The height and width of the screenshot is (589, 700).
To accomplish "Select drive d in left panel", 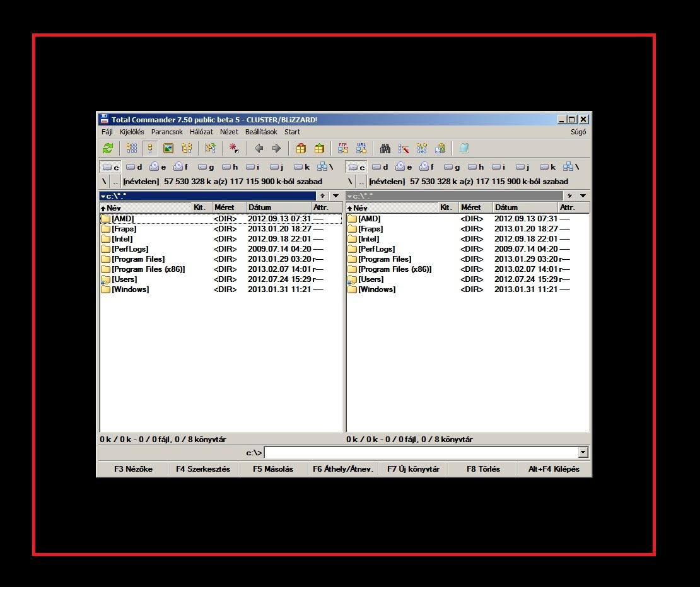I will point(134,167).
